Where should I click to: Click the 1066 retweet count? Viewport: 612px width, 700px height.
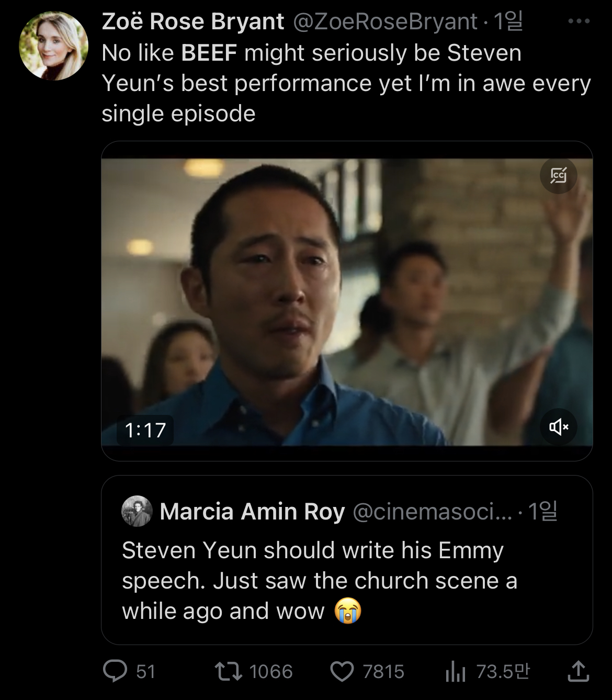271,671
